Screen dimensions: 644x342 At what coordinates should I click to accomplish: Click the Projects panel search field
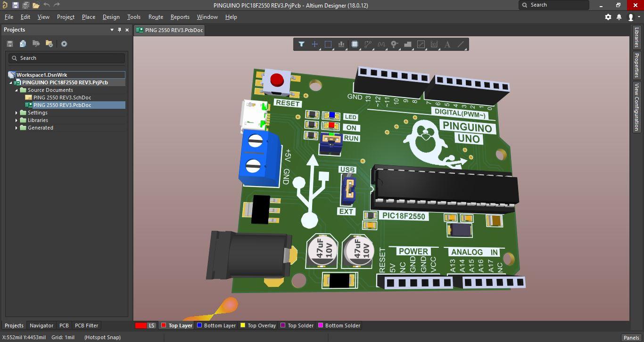(66, 58)
